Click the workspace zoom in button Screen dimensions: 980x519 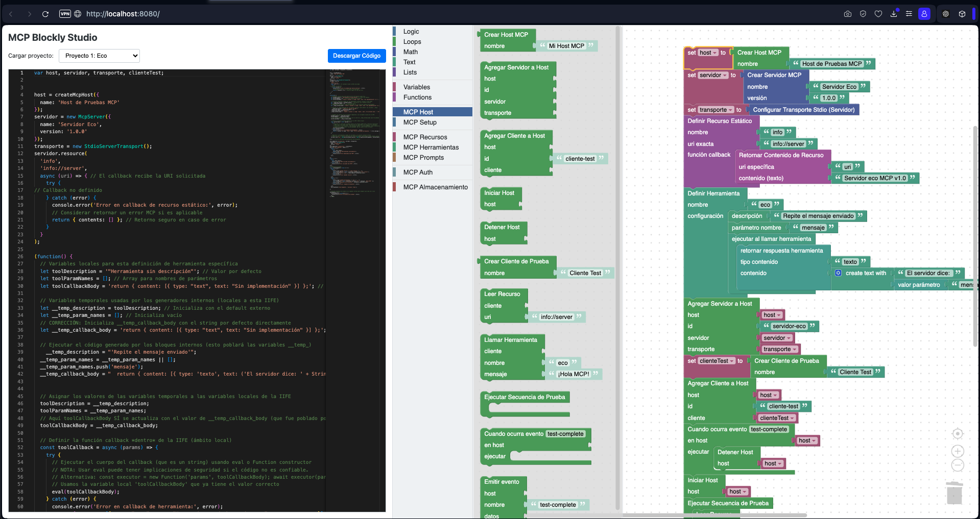point(958,451)
